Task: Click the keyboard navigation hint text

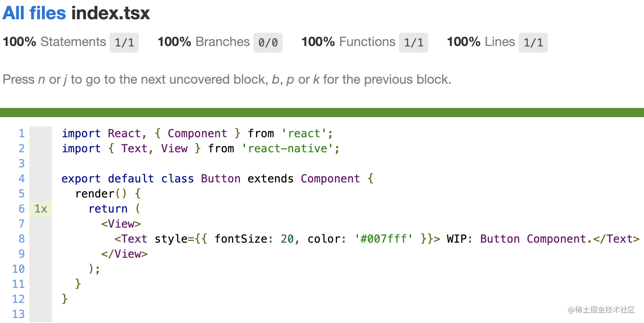Action: 227,79
